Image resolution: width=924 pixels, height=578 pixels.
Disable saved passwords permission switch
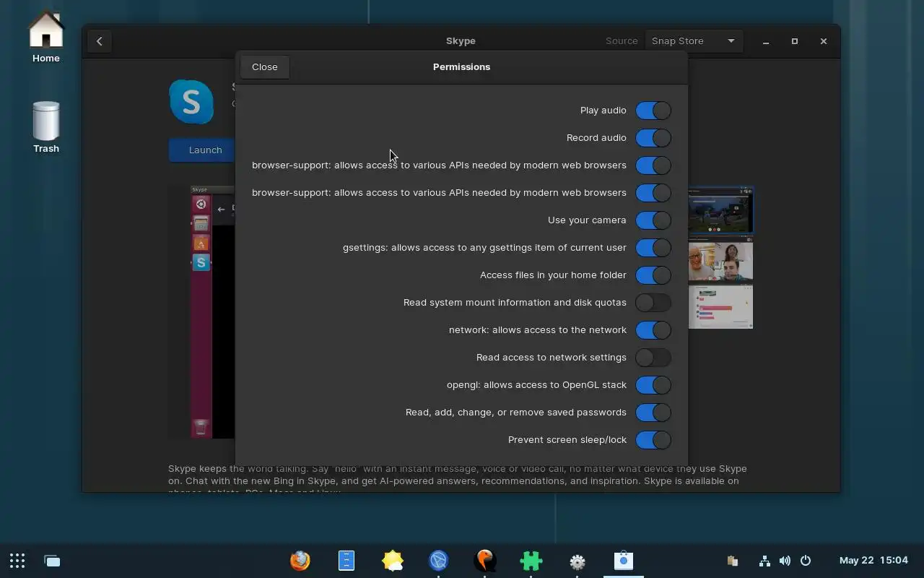tap(653, 413)
